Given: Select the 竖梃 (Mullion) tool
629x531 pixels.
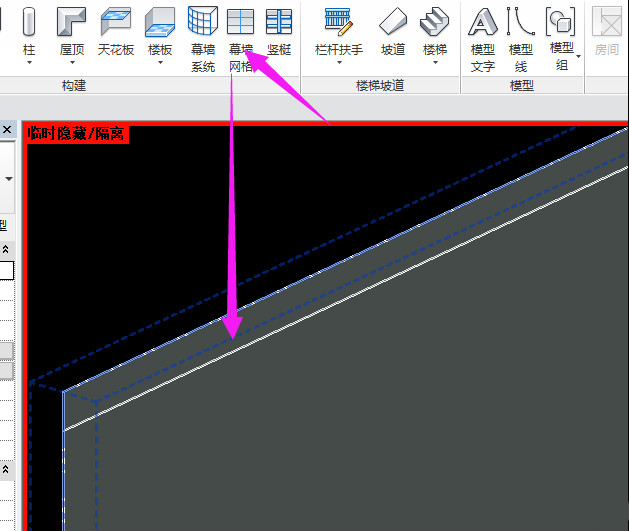Looking at the screenshot, I should (279, 32).
